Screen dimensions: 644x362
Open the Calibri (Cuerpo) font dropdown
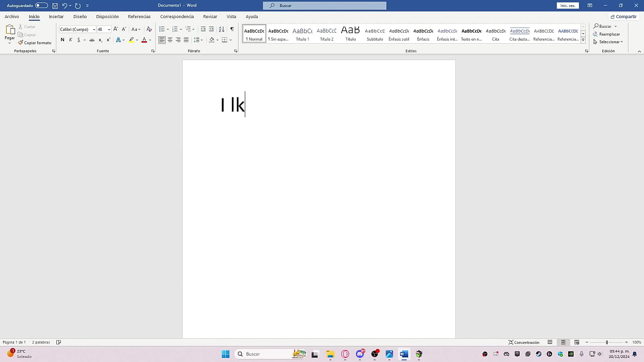[94, 30]
